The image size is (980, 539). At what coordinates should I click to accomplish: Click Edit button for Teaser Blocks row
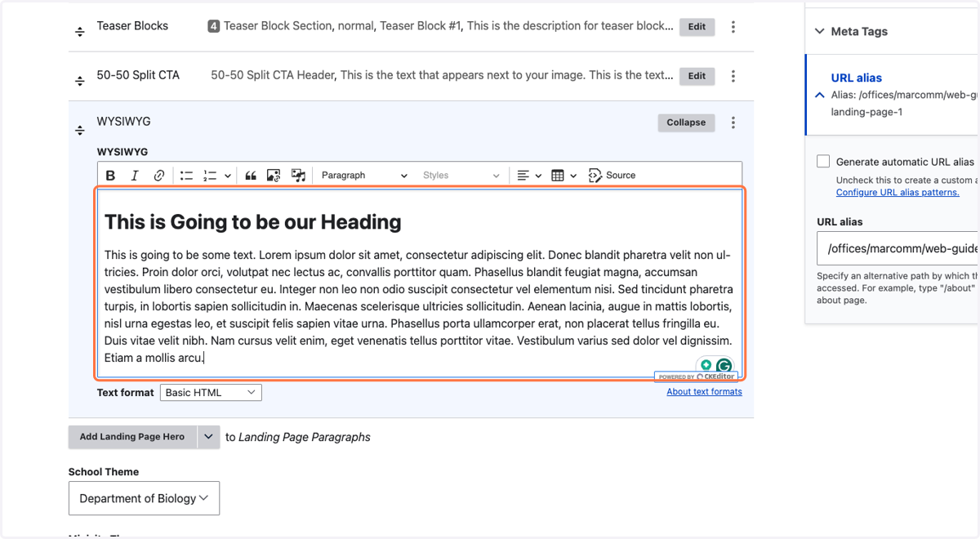(697, 27)
